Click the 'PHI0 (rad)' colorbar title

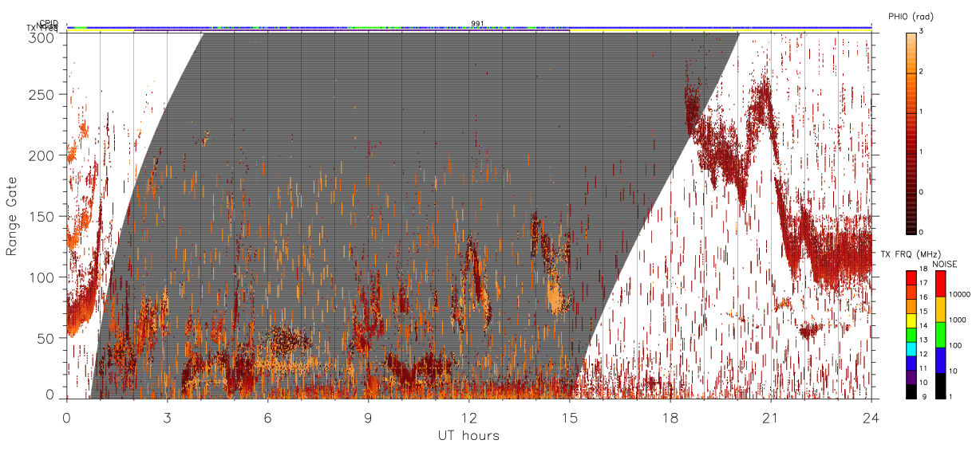911,16
